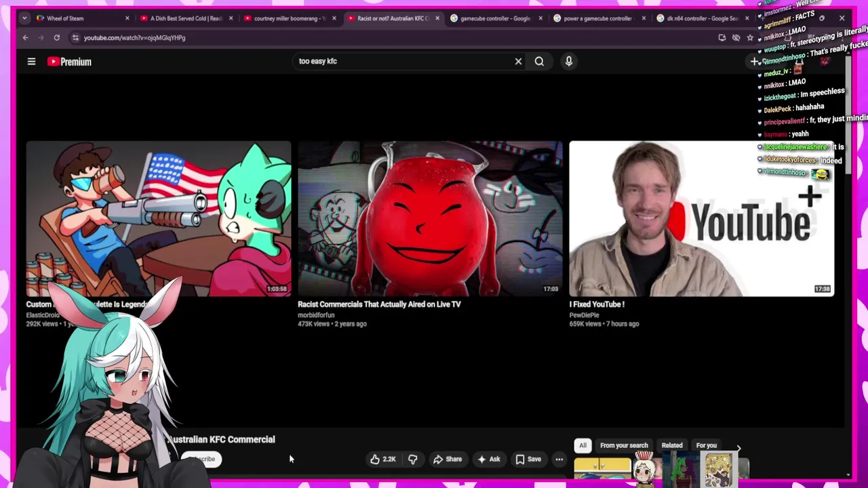868x488 pixels.
Task: Click the Ask button
Action: pos(489,460)
